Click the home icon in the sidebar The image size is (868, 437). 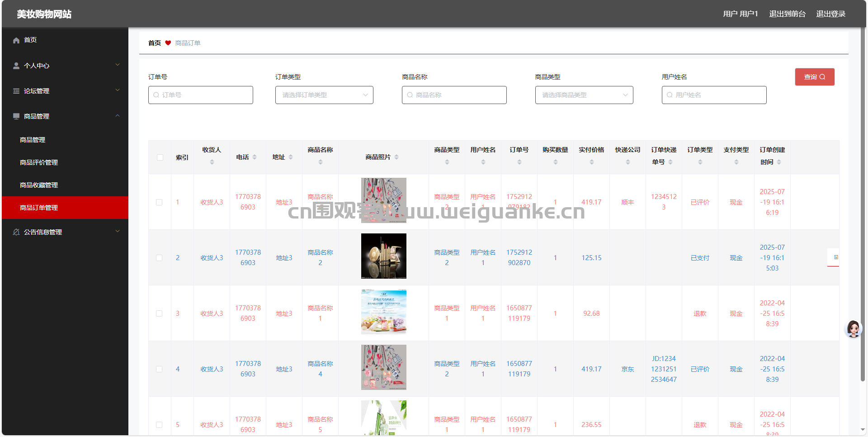16,40
